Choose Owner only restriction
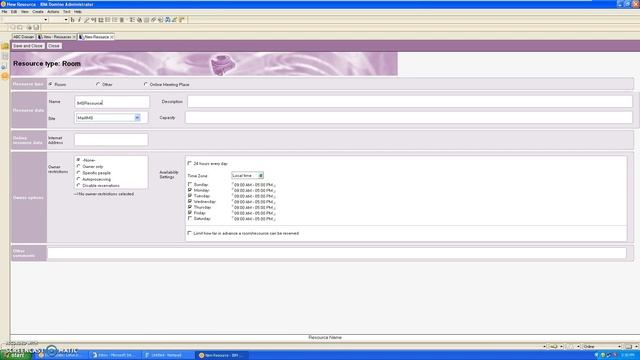Image resolution: width=640 pixels, height=360 pixels. click(78, 167)
